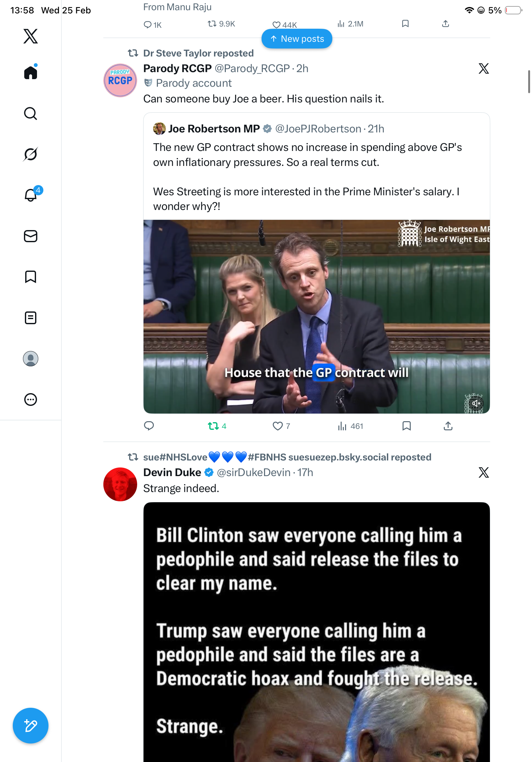Image resolution: width=532 pixels, height=762 pixels.
Task: Open the profile avatar in sidebar
Action: point(31,359)
